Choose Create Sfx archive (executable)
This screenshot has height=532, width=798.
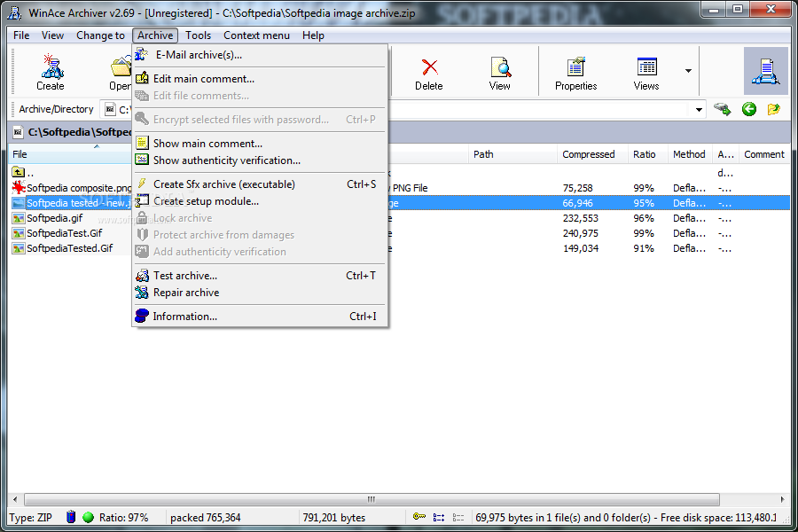pyautogui.click(x=260, y=184)
